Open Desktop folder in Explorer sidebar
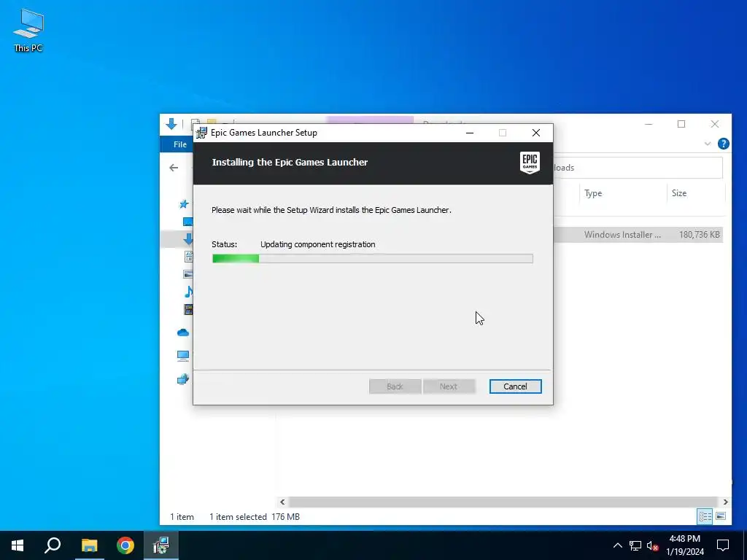This screenshot has width=747, height=560. (x=187, y=222)
